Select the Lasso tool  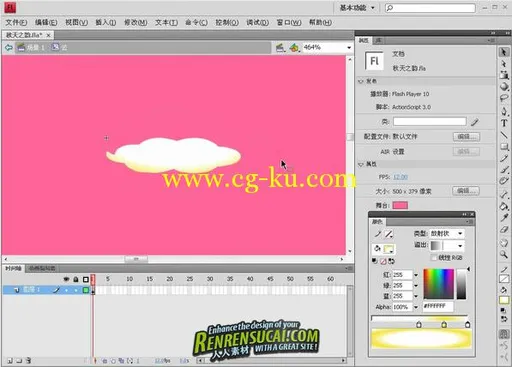504,98
